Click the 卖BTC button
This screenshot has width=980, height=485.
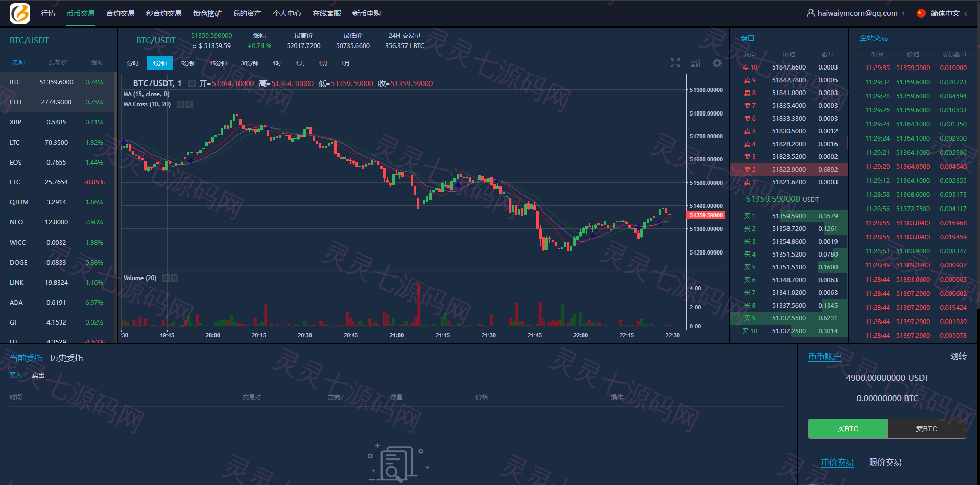pyautogui.click(x=926, y=429)
